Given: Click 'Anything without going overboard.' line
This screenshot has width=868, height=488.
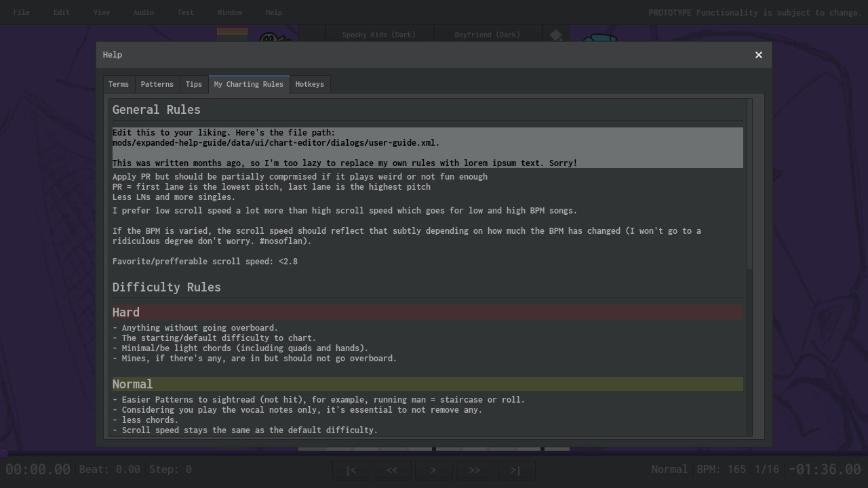Looking at the screenshot, I should [x=195, y=328].
